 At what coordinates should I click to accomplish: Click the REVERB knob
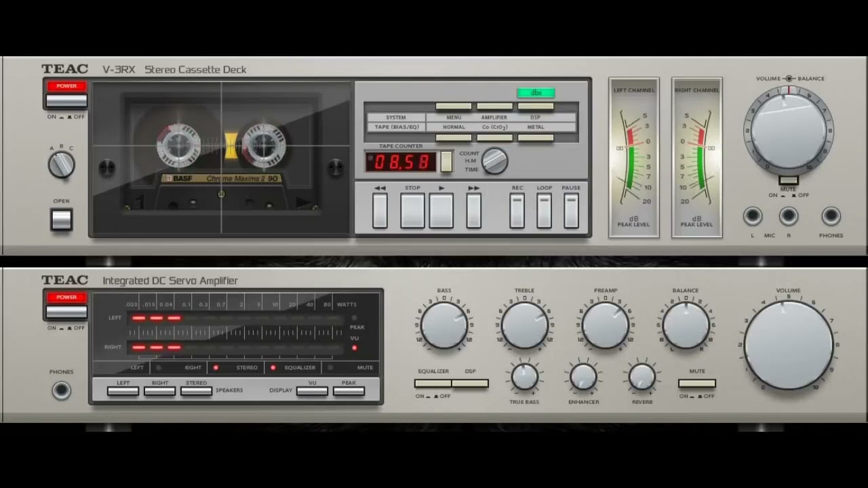click(x=642, y=378)
